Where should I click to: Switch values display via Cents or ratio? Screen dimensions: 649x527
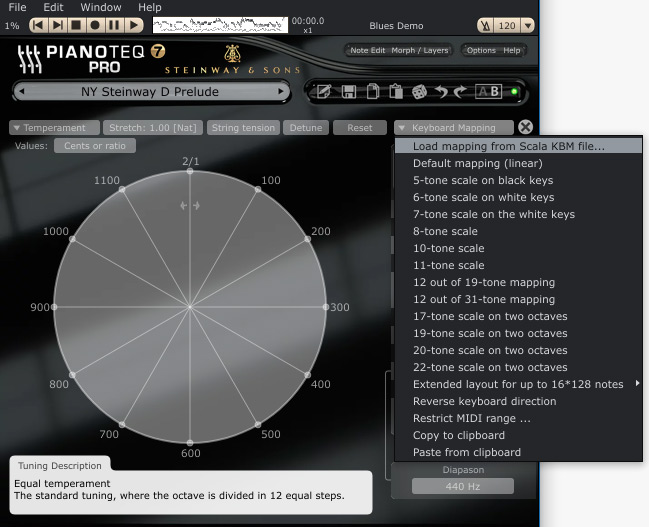pyautogui.click(x=95, y=146)
